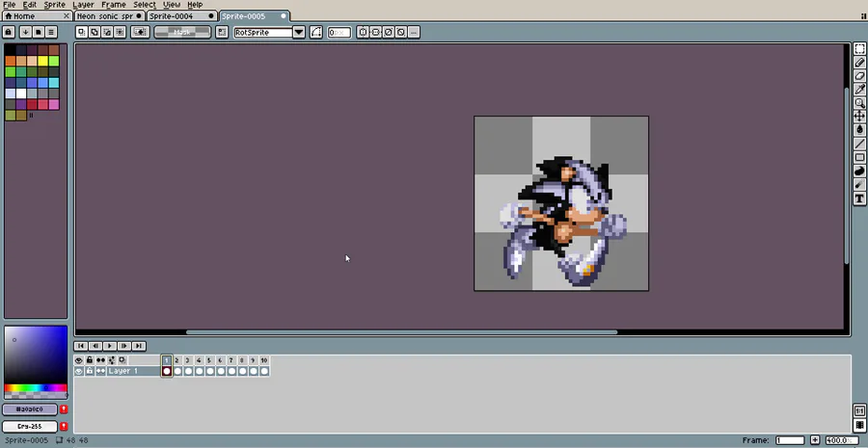Click the Frame number input field
Viewport: 868px width, 448px height.
click(x=790, y=440)
